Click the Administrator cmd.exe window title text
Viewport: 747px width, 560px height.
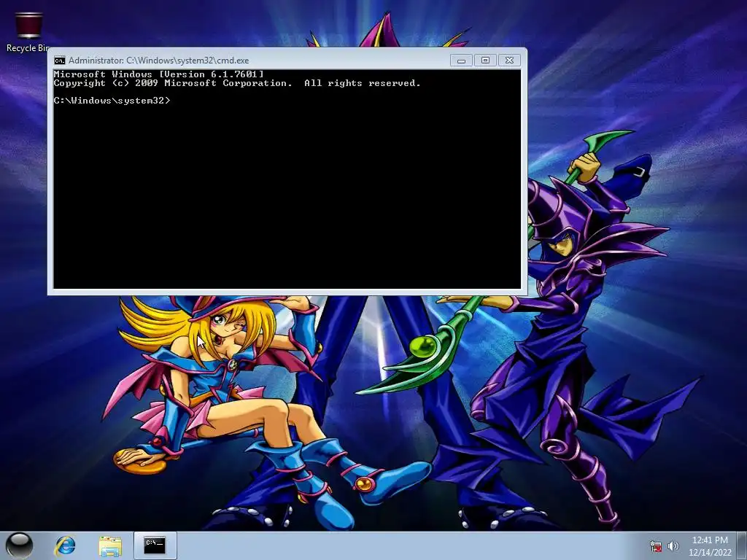point(158,61)
